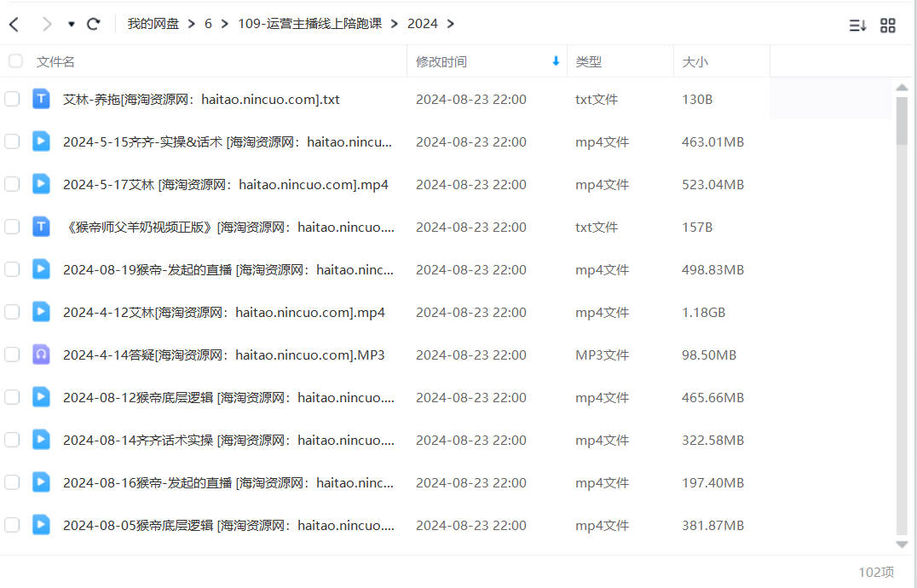917x588 pixels.
Task: Open the sort order menu icon
Action: 857,25
